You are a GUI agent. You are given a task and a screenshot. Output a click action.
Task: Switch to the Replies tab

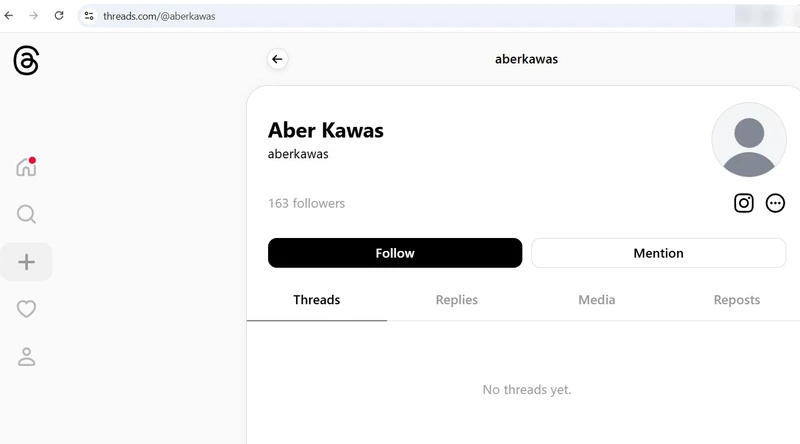point(457,300)
